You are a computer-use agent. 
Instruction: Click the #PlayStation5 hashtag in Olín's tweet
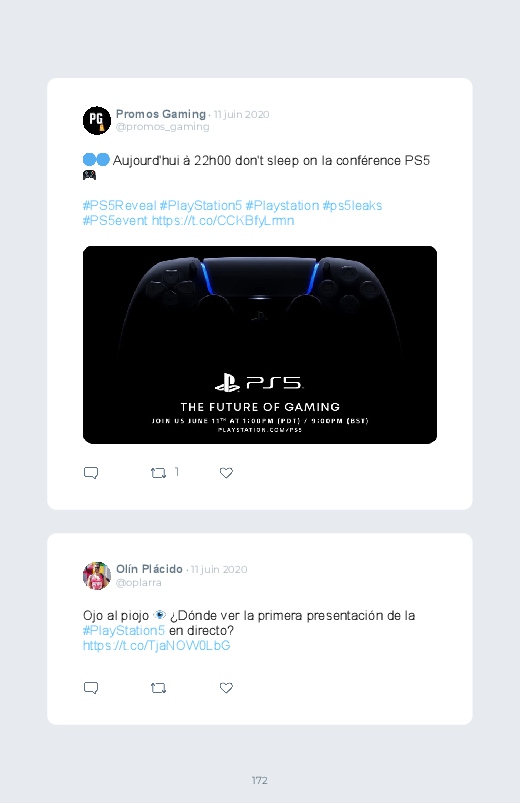pyautogui.click(x=123, y=630)
